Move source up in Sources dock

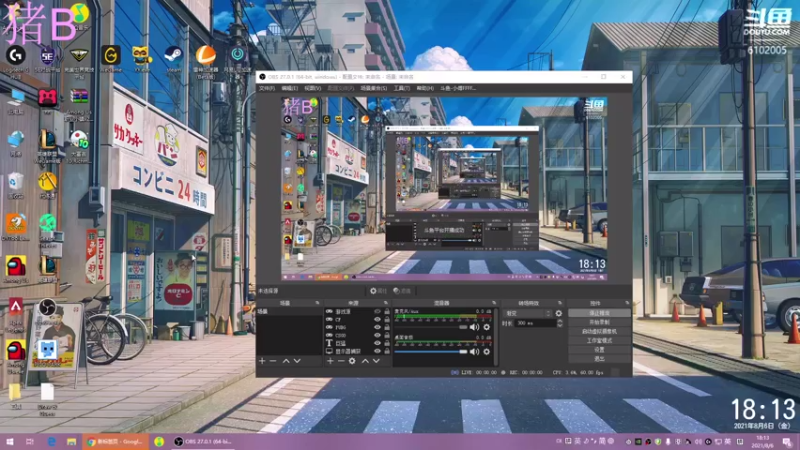(365, 361)
